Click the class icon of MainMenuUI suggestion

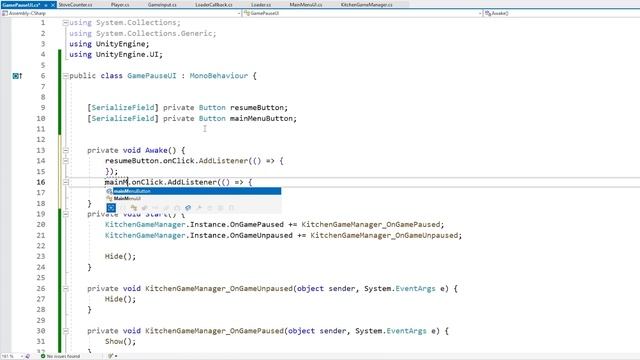pos(109,198)
